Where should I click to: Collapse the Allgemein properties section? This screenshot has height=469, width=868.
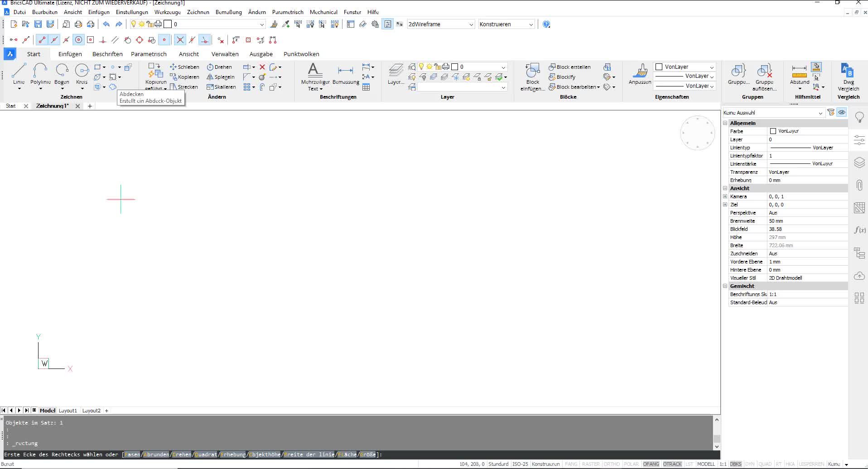[725, 123]
